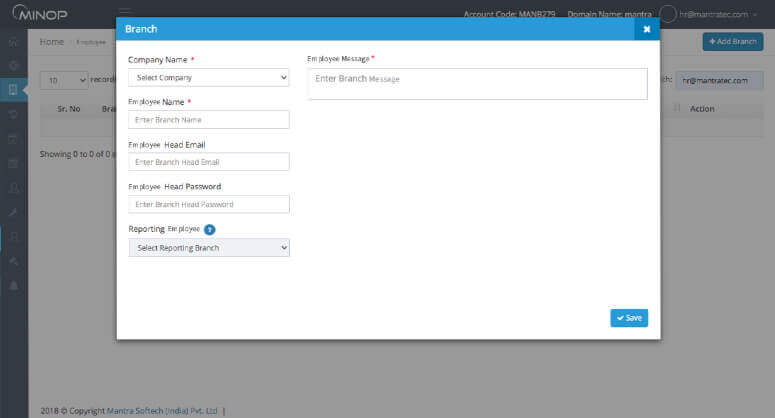The height and width of the screenshot is (418, 775).
Task: Go to Home in the breadcrumb
Action: tap(52, 42)
